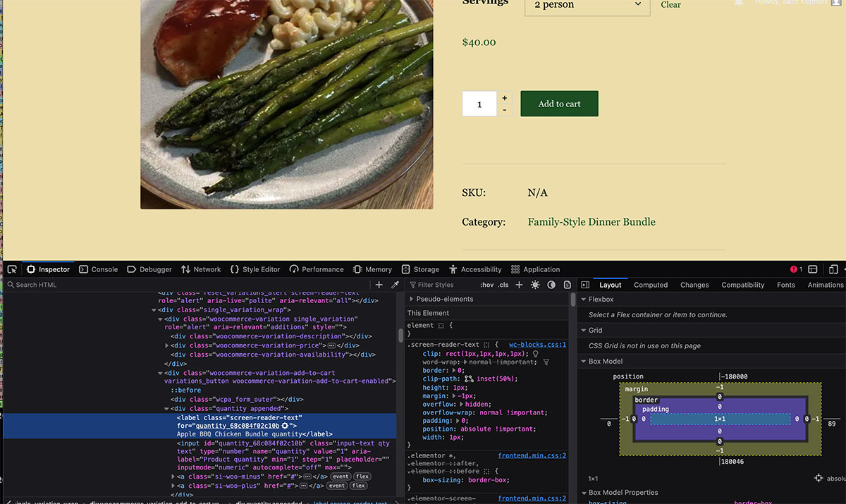Click the error count badge in DevTools
Image resolution: width=846 pixels, height=504 pixels.
coord(795,269)
